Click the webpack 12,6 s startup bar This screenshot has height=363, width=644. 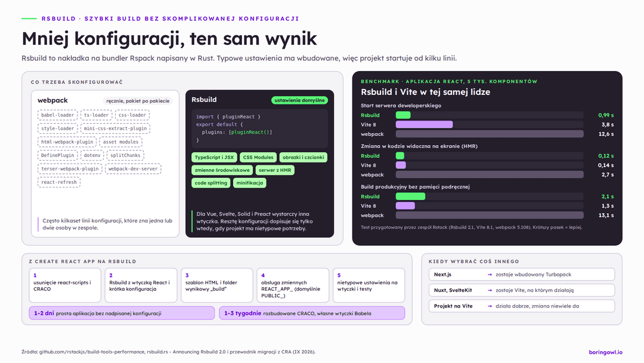tap(489, 134)
